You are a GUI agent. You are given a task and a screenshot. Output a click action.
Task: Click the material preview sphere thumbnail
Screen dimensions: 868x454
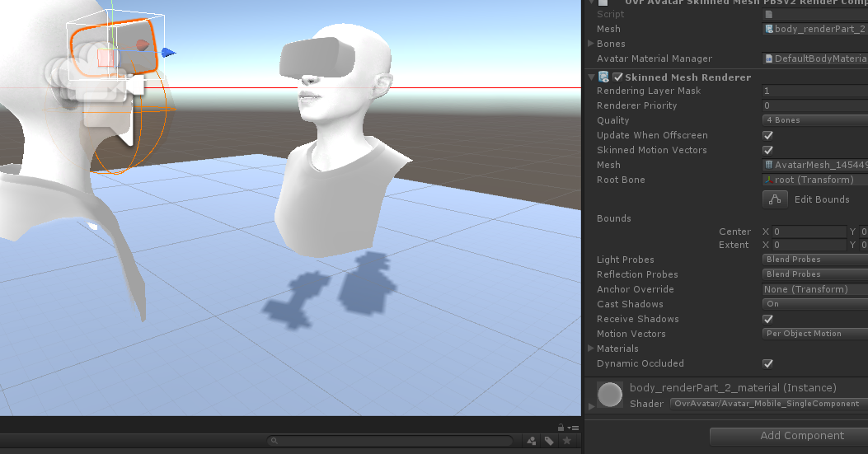(610, 395)
